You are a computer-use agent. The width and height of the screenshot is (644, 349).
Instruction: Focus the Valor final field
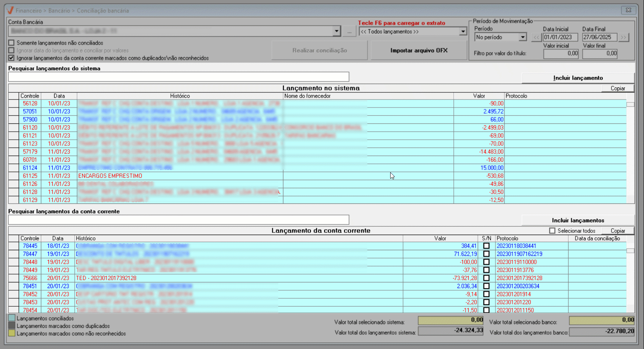600,54
